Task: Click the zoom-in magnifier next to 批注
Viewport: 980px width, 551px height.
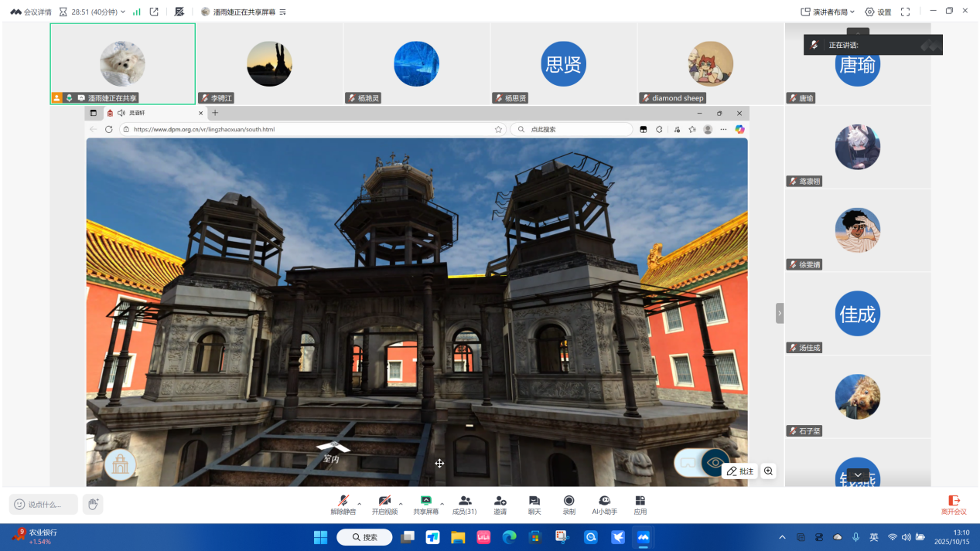Action: [768, 471]
